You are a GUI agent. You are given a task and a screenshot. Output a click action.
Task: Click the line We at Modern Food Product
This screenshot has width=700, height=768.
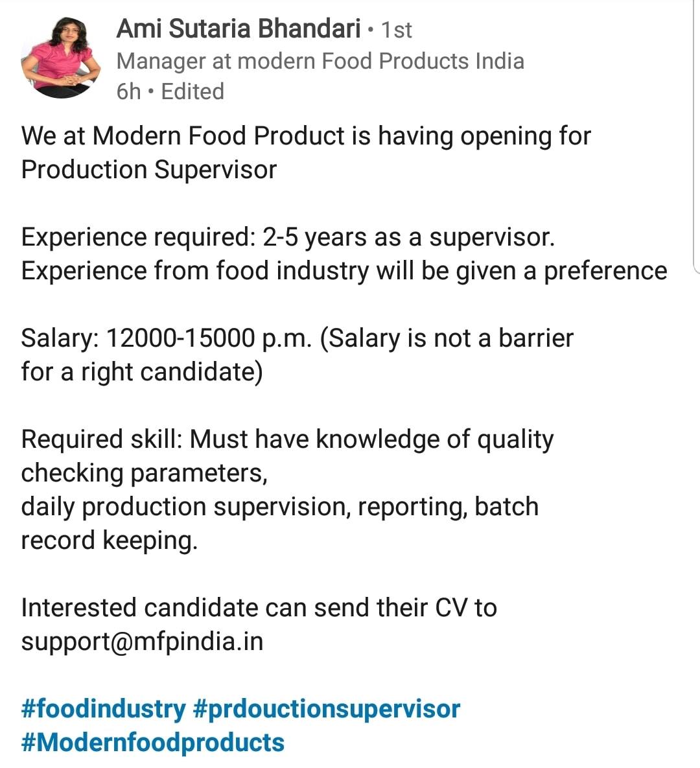pyautogui.click(x=306, y=135)
